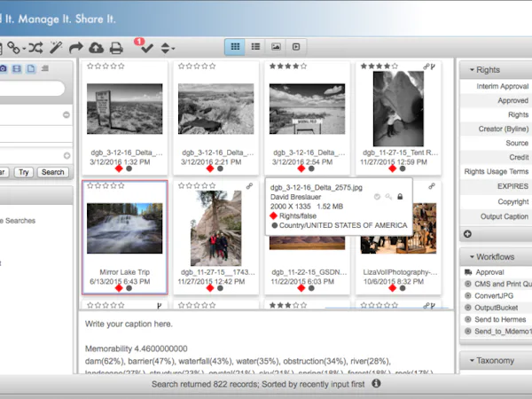Click Country/UNITED STATES OF AMERICA entry

pos(339,225)
